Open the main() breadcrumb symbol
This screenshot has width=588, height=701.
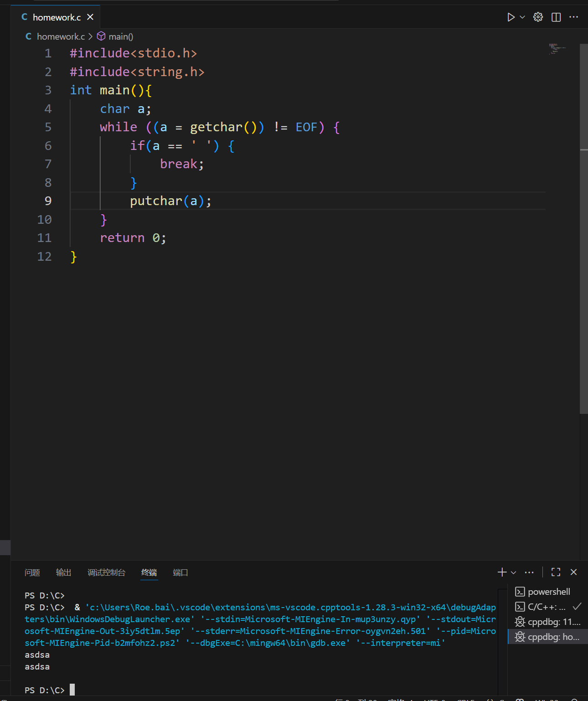115,36
